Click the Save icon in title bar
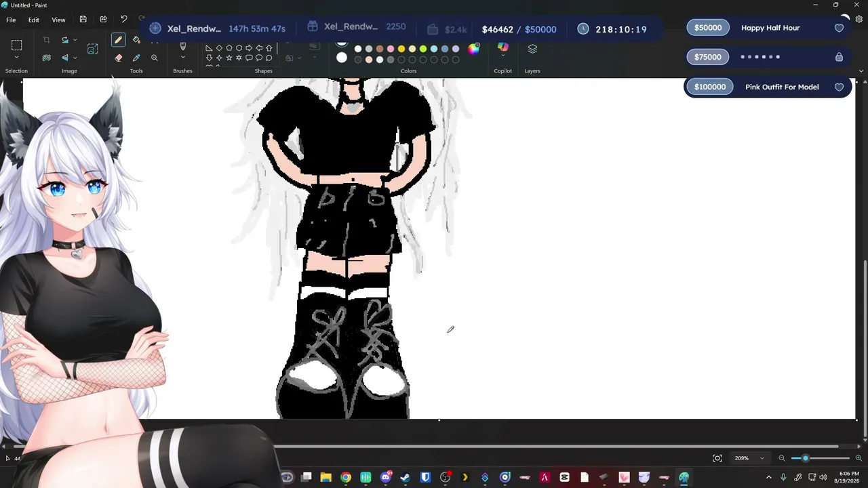Viewport: 868px width, 488px height. [83, 20]
